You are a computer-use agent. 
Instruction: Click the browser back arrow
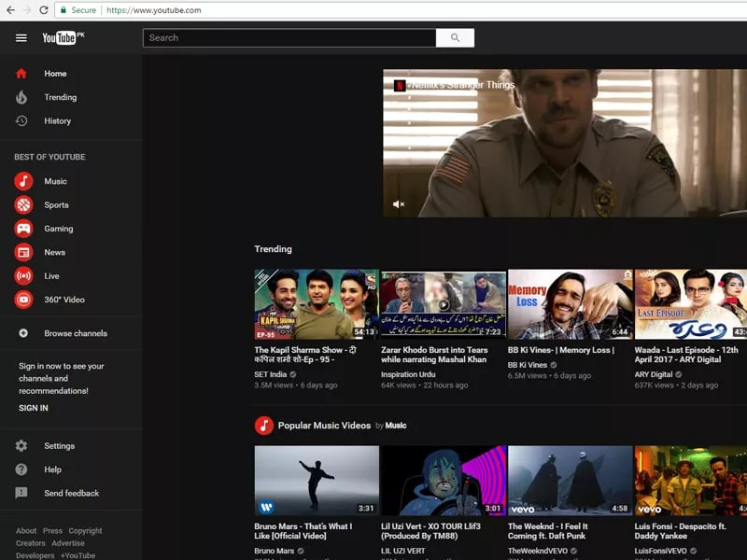10,10
